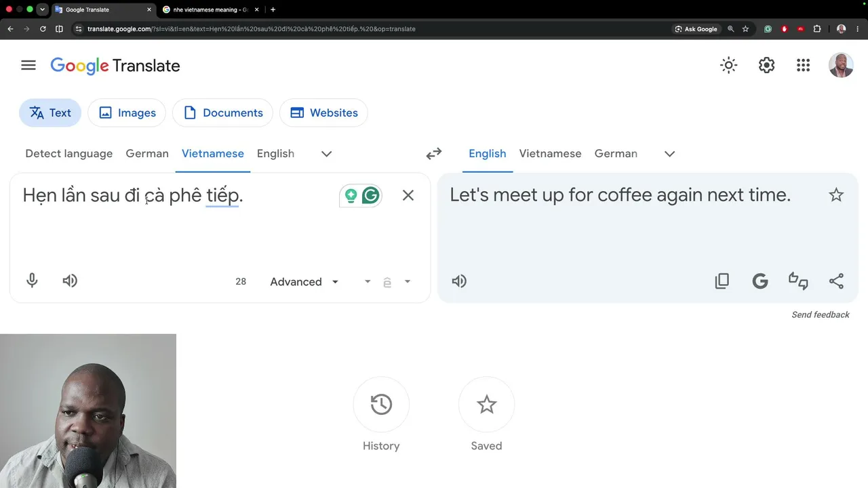This screenshot has width=868, height=488.
Task: Expand more target languages list
Action: (669, 154)
